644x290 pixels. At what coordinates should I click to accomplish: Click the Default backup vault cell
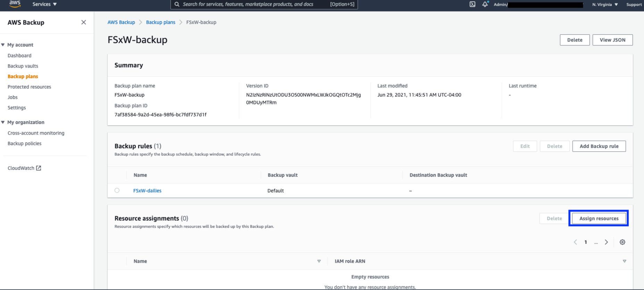(276, 191)
